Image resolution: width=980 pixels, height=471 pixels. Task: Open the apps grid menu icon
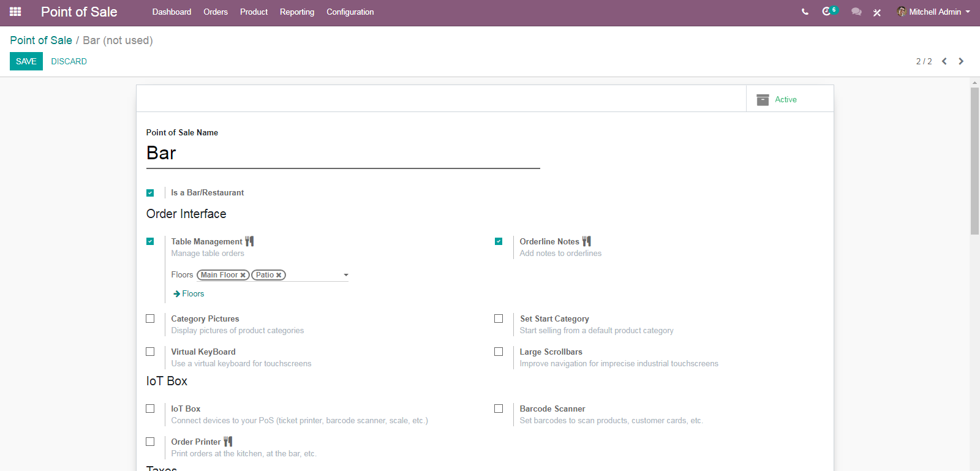(15, 12)
